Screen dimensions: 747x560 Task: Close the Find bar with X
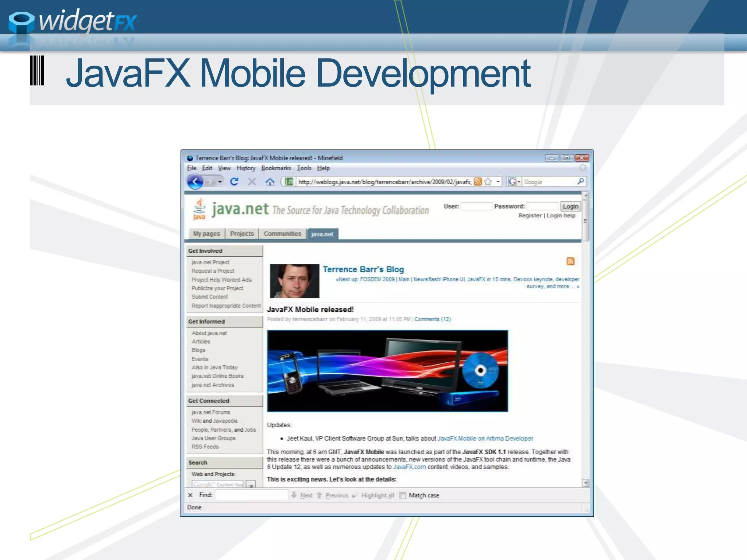tap(190, 495)
